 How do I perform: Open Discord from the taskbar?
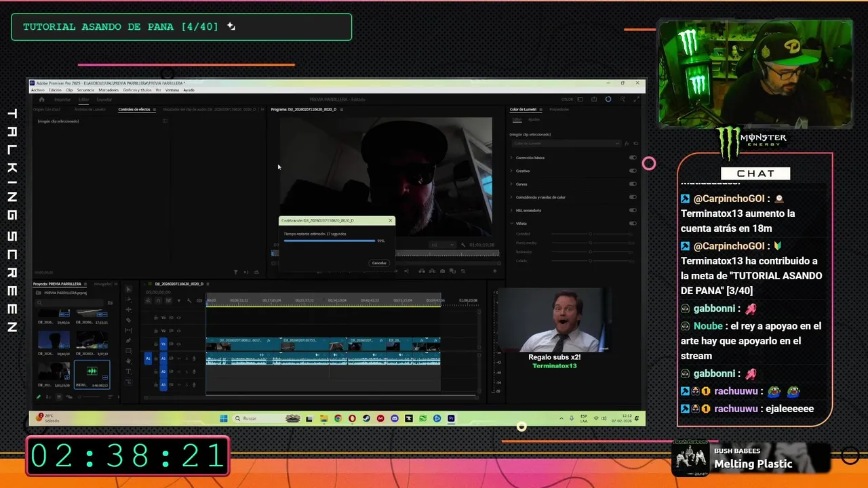(x=395, y=418)
